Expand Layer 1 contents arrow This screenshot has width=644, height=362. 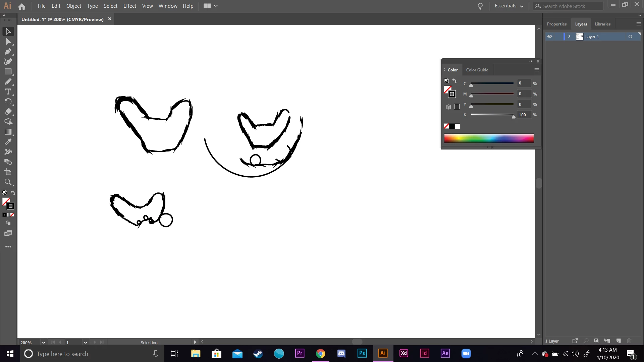tap(569, 37)
